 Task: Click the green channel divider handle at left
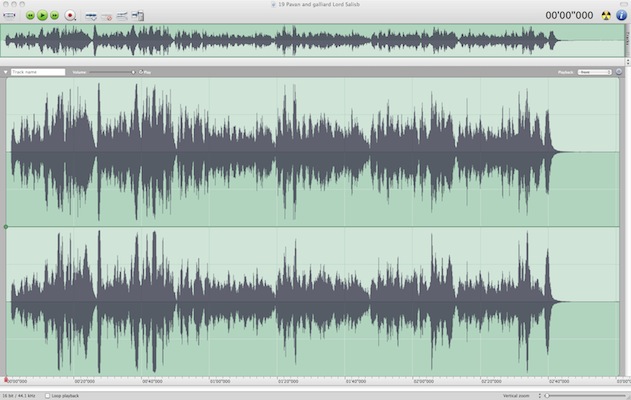click(x=6, y=227)
